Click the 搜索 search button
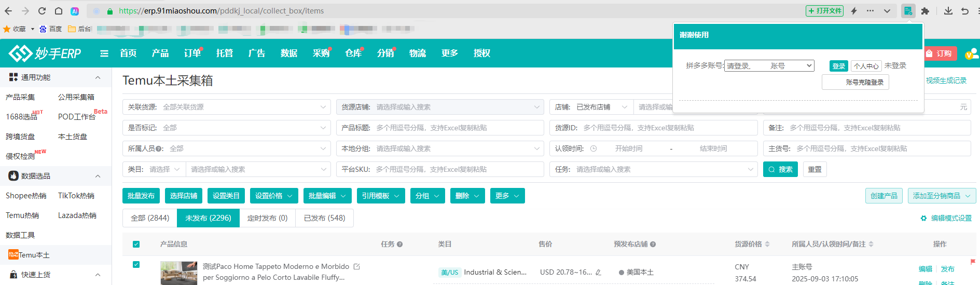The image size is (980, 285). coord(780,169)
